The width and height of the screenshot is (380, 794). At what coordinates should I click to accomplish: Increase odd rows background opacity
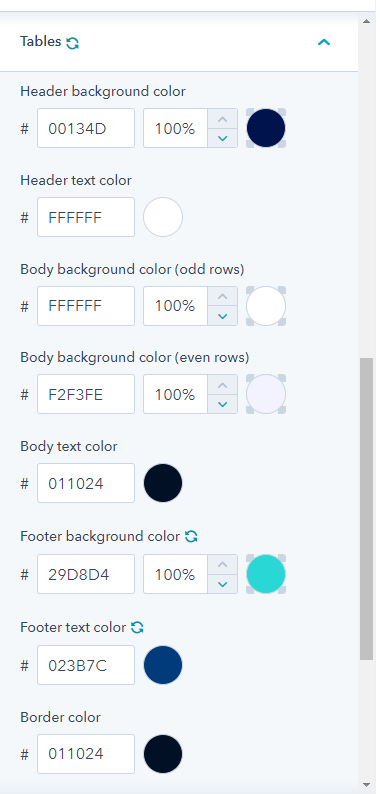pos(222,297)
